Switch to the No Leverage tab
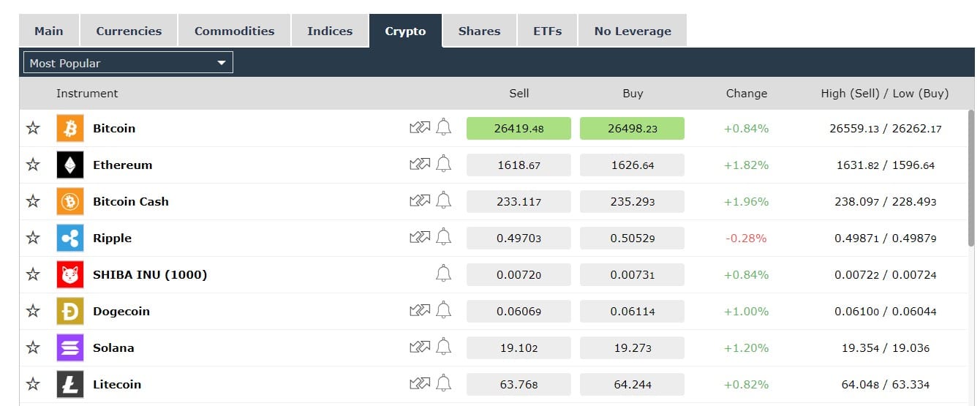 click(x=633, y=31)
